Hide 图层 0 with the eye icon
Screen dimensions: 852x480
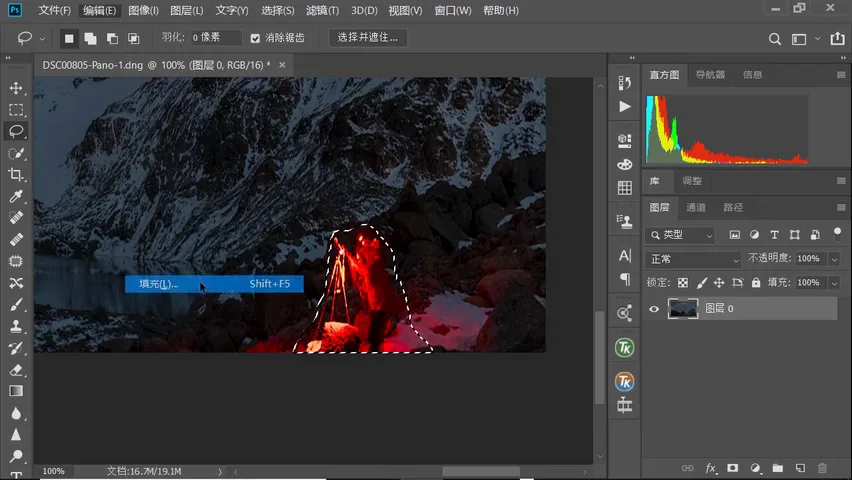[x=654, y=309]
